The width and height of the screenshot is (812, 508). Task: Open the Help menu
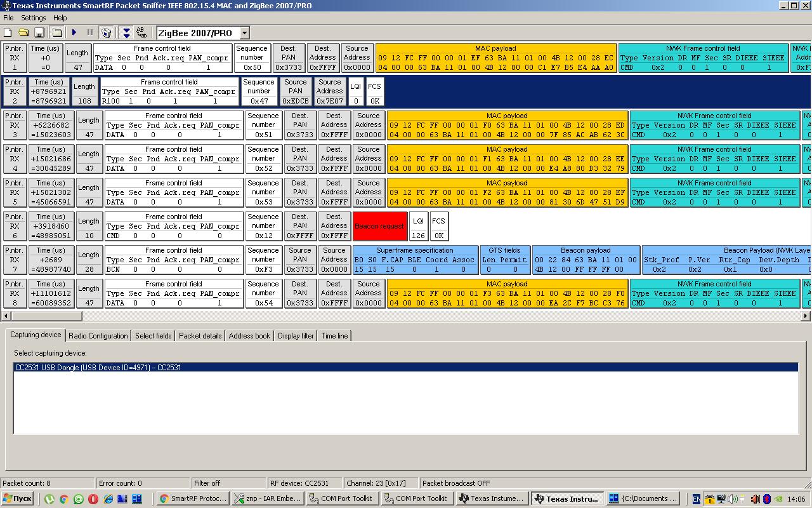(x=60, y=18)
